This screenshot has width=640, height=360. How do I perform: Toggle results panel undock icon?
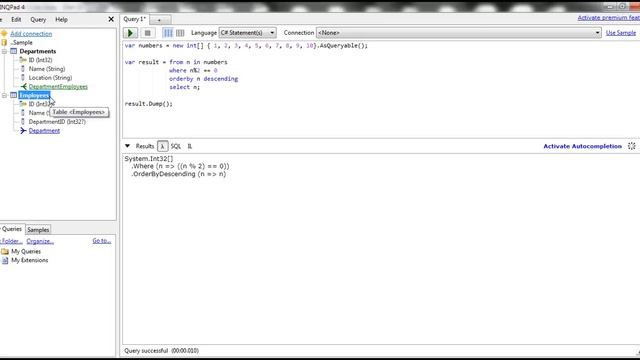(x=631, y=146)
